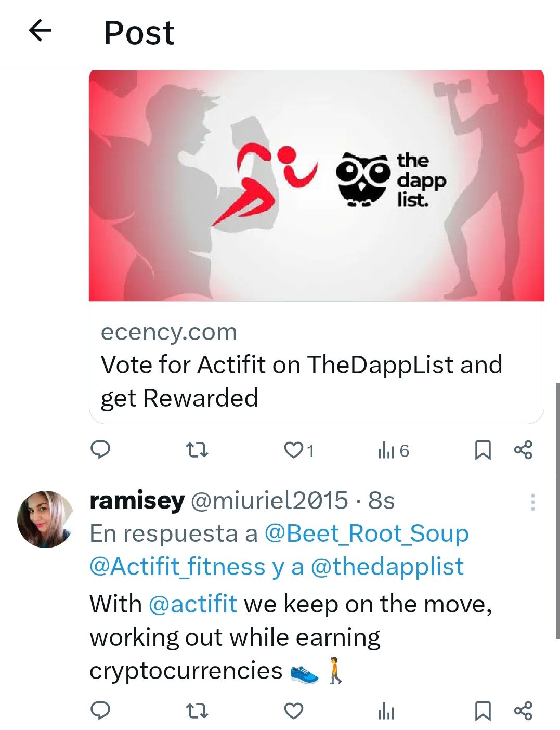Repost the Actifit TheDappList post
Screen dimensions: 560x730
click(197, 450)
